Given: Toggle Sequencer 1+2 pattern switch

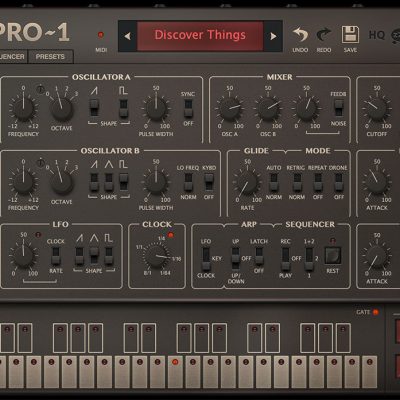Looking at the screenshot, I should coord(309,259).
